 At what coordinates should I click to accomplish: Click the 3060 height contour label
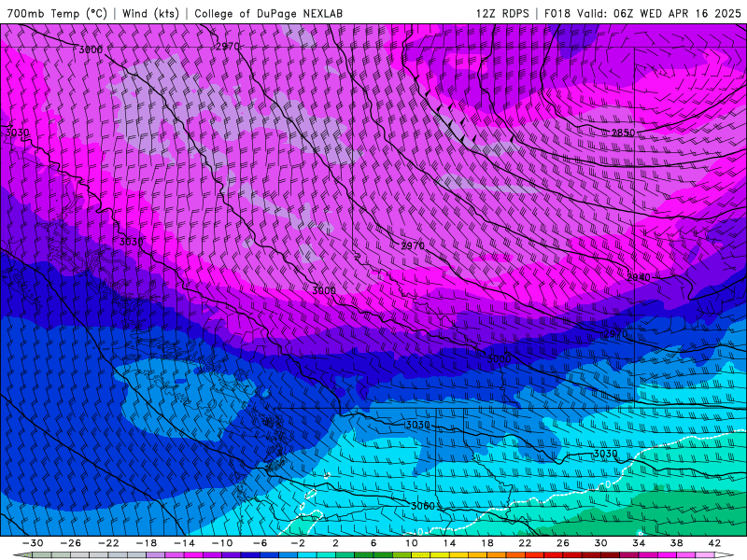tap(423, 506)
